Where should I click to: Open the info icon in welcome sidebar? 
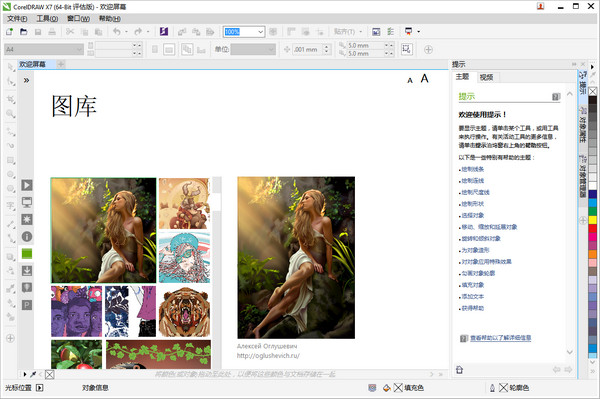click(27, 237)
